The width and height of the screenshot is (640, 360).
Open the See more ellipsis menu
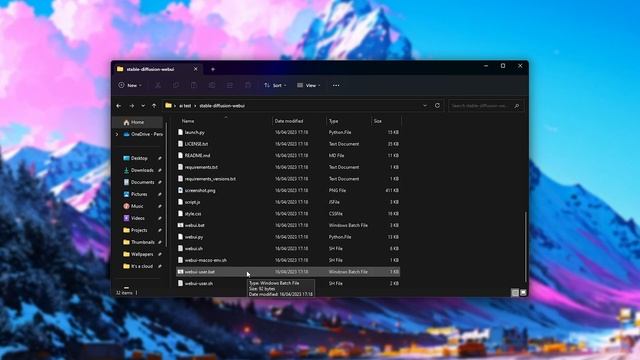336,85
